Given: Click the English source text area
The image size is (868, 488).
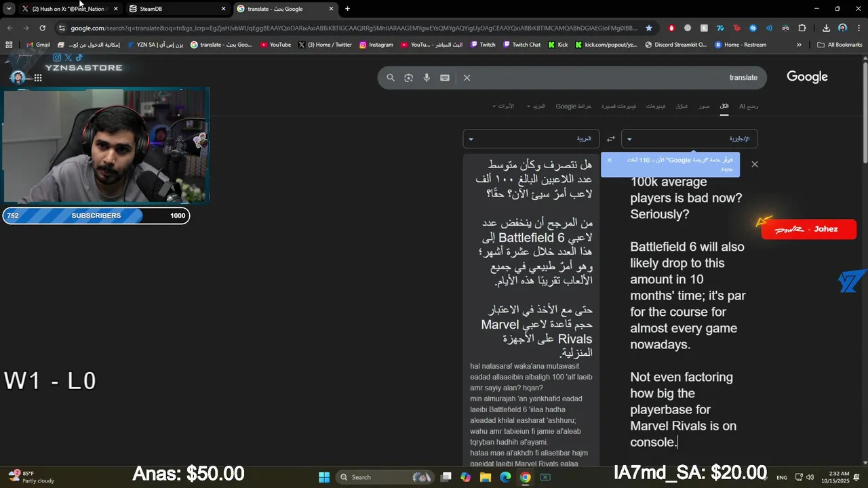Looking at the screenshot, I should click(688, 312).
